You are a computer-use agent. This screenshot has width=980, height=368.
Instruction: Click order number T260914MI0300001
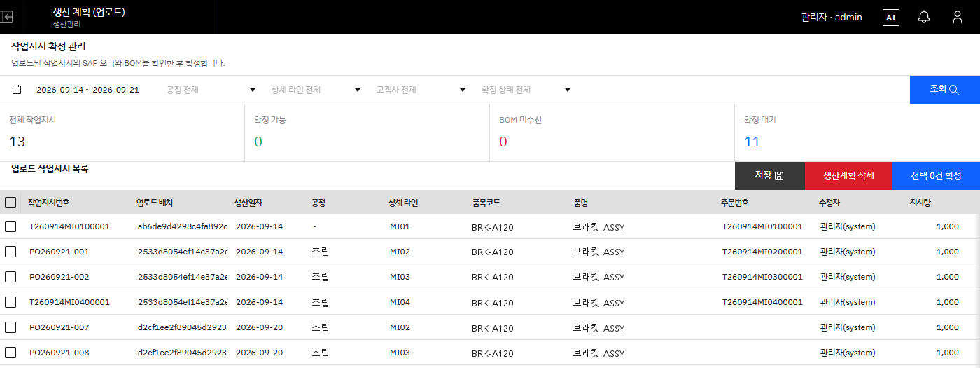tap(762, 277)
